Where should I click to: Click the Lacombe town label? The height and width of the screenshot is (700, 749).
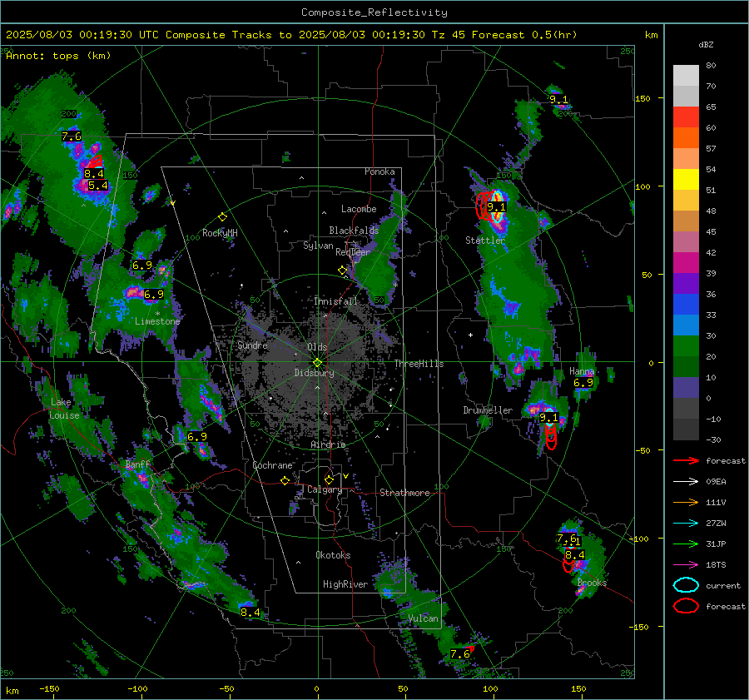pyautogui.click(x=359, y=209)
